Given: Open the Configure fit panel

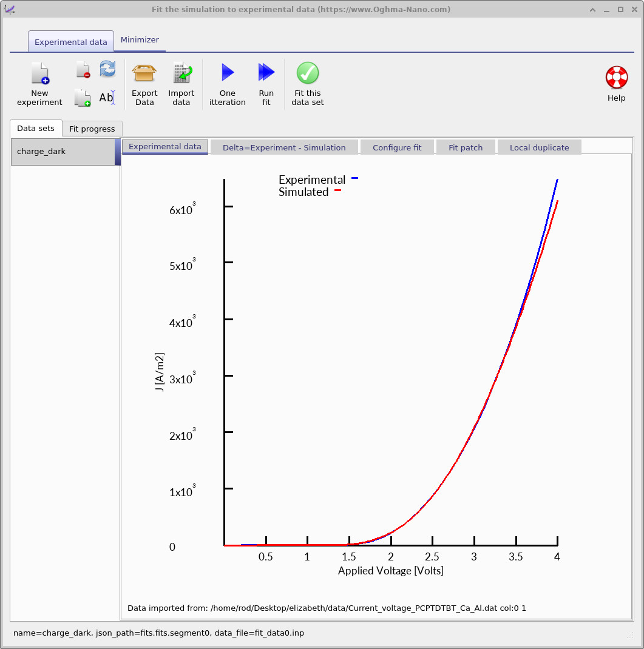Looking at the screenshot, I should click(397, 147).
